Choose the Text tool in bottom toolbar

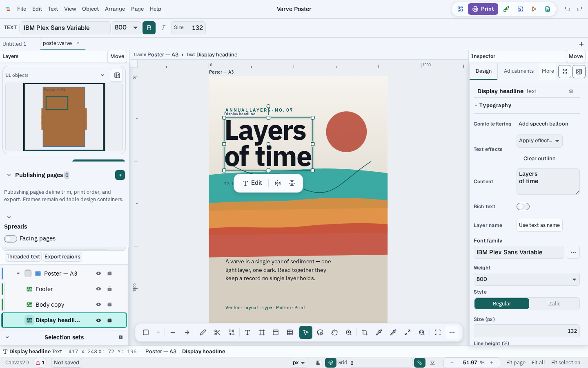coord(247,332)
